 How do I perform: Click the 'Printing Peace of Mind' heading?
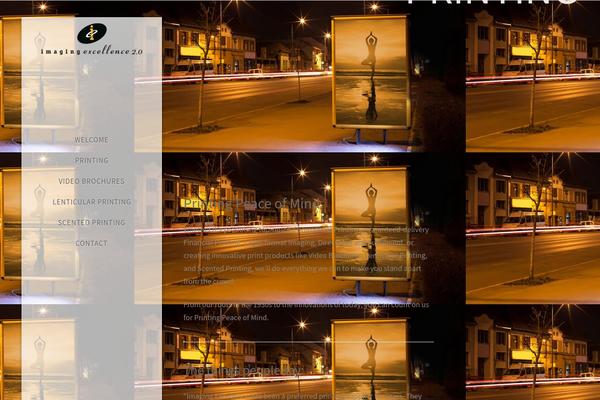click(252, 204)
